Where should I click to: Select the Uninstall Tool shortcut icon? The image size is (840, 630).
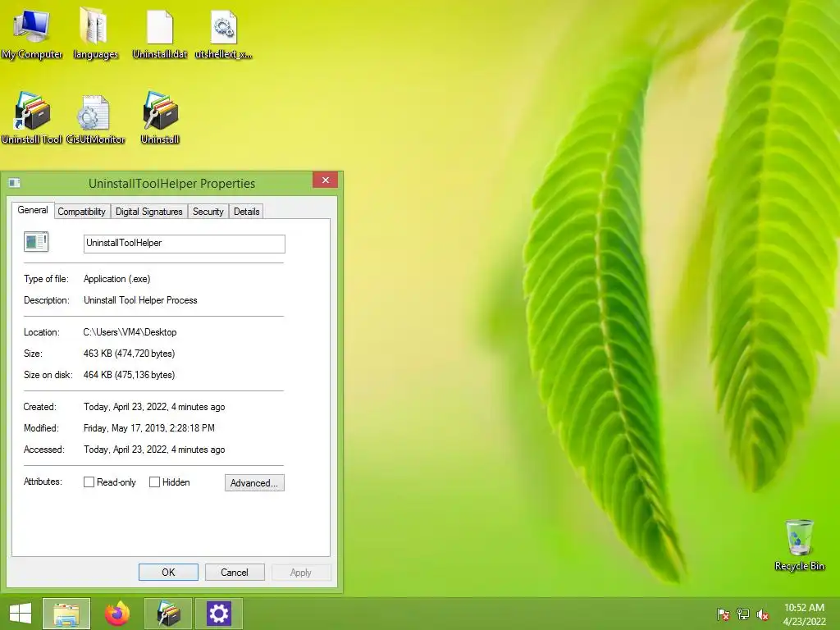32,118
